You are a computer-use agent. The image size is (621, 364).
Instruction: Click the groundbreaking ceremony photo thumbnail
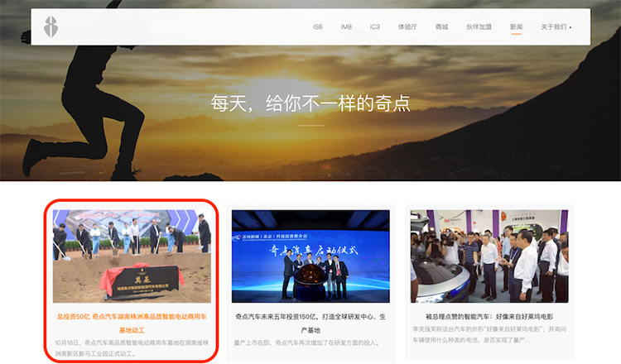click(132, 256)
